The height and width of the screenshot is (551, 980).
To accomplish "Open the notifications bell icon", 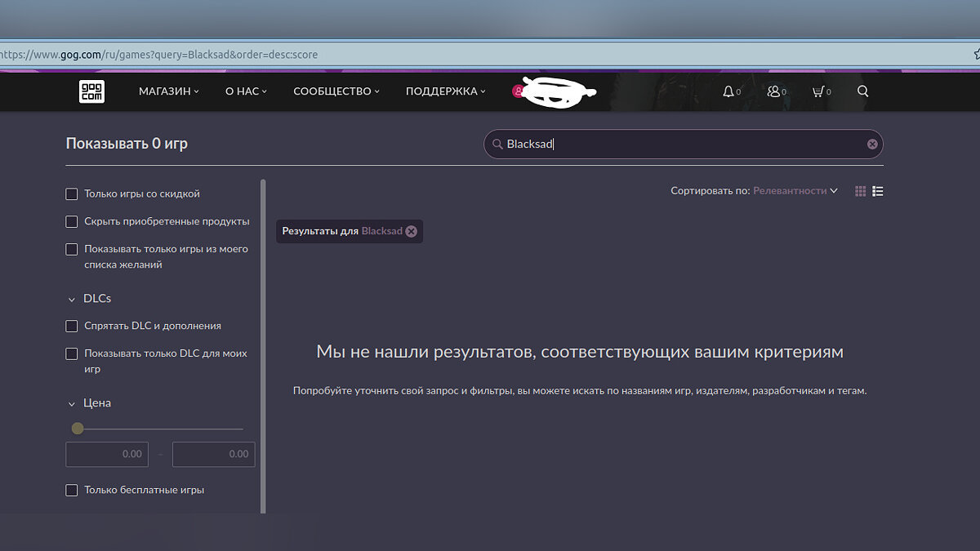I will 728,91.
